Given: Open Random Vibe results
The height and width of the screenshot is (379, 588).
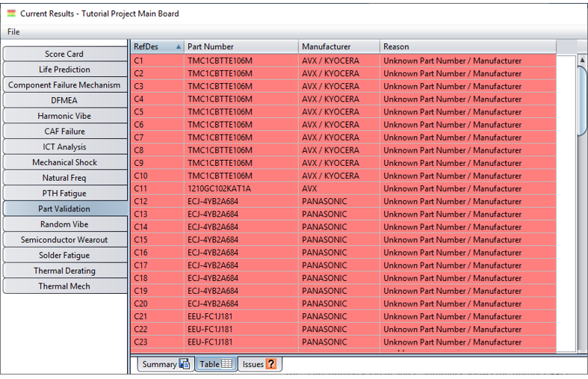Looking at the screenshot, I should pyautogui.click(x=64, y=224).
